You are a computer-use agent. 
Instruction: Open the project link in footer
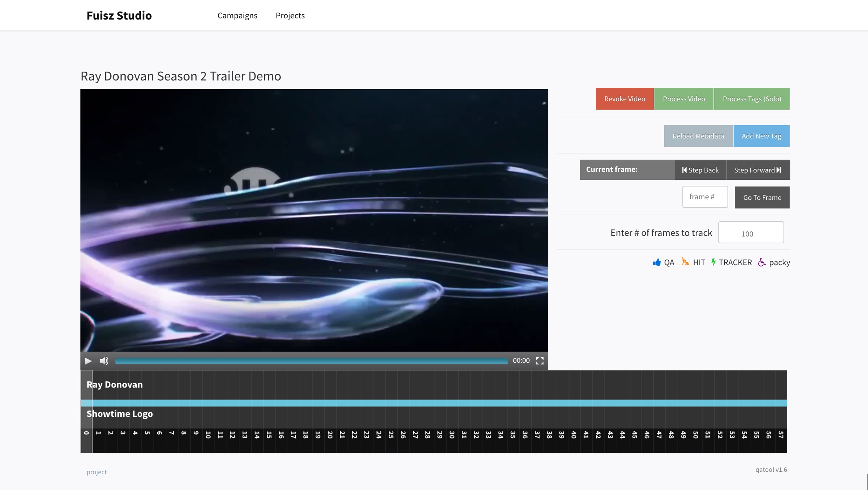96,472
